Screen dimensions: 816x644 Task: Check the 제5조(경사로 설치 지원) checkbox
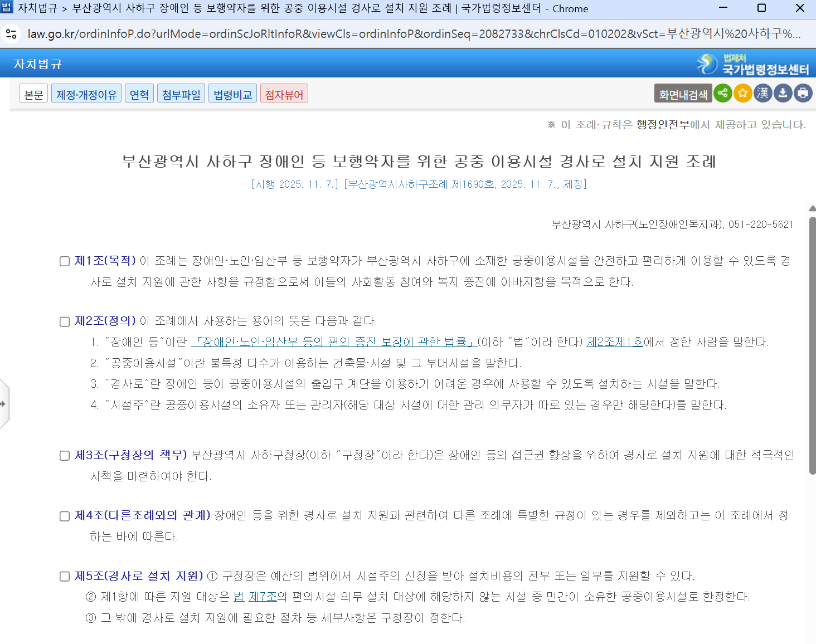[65, 577]
